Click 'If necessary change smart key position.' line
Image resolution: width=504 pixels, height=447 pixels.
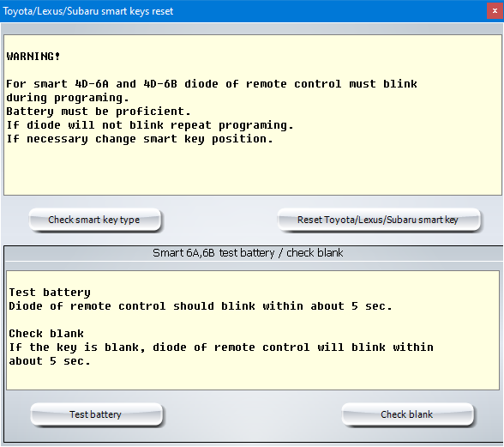[140, 139]
